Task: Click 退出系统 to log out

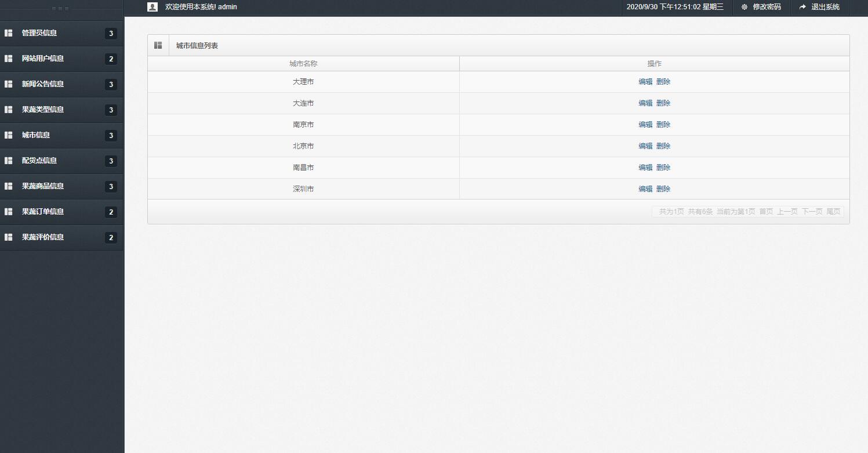Action: point(825,7)
